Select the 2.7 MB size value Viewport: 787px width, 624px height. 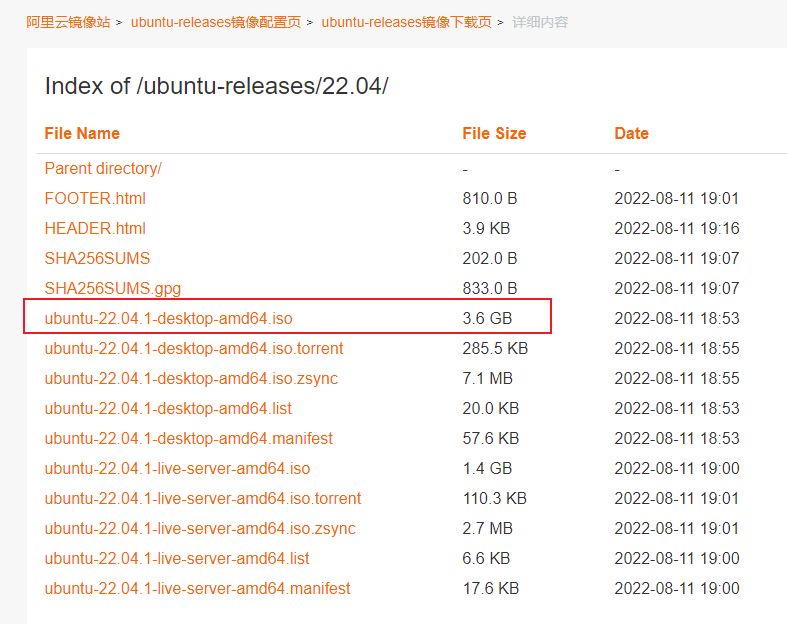coord(487,529)
